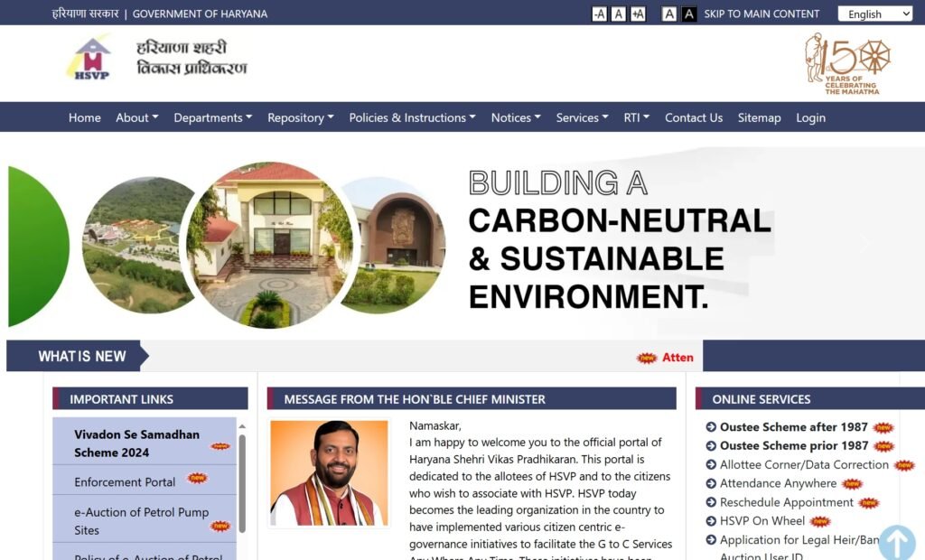Click the red Atten ticker text
This screenshot has height=560, width=925.
[x=677, y=358]
